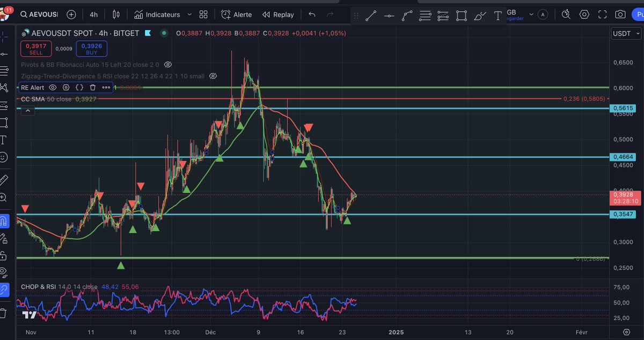Image resolution: width=644 pixels, height=340 pixels.
Task: Grab the floating drawing toolbar handle
Action: point(356,16)
